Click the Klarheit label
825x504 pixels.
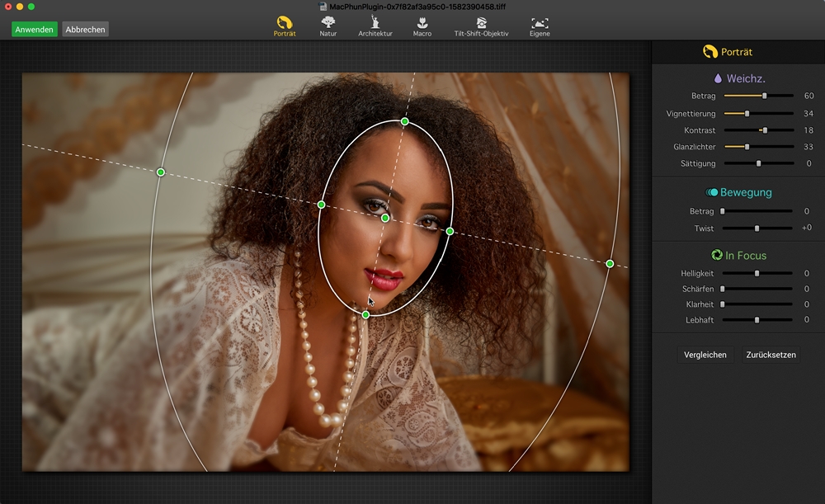[x=700, y=304]
